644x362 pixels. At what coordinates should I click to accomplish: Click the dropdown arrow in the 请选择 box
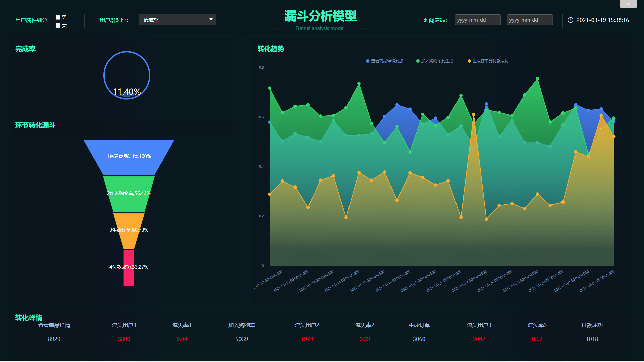(211, 20)
